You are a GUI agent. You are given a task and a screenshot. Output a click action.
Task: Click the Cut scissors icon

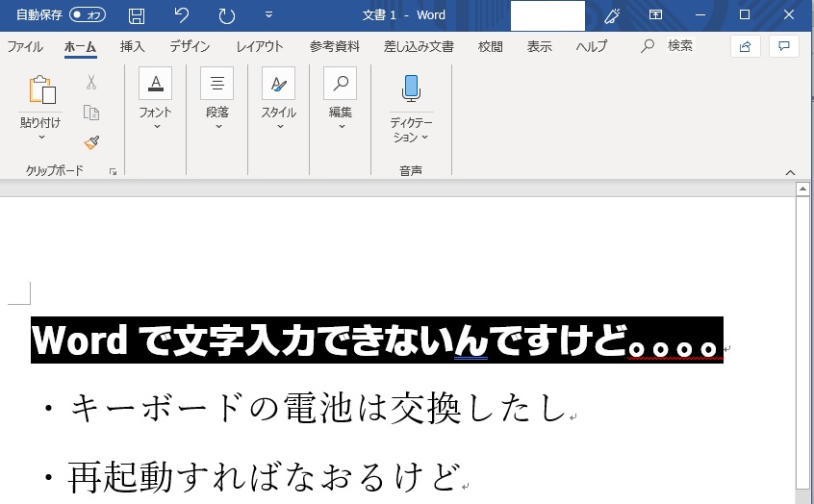click(x=91, y=82)
